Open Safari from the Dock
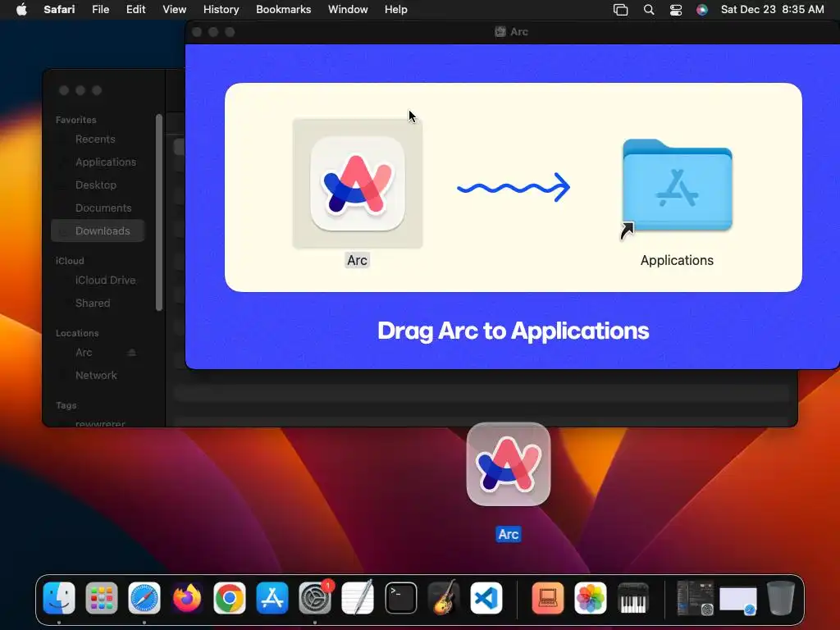Viewport: 840px width, 630px height. [144, 597]
